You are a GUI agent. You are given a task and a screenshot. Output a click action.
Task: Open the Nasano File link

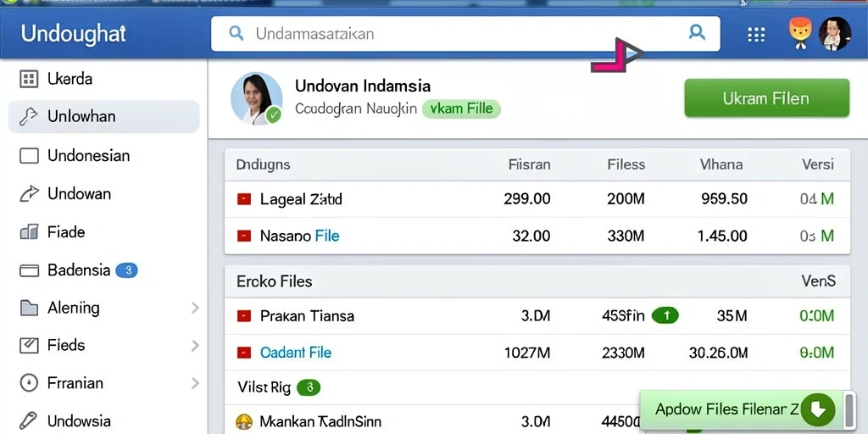pyautogui.click(x=327, y=236)
